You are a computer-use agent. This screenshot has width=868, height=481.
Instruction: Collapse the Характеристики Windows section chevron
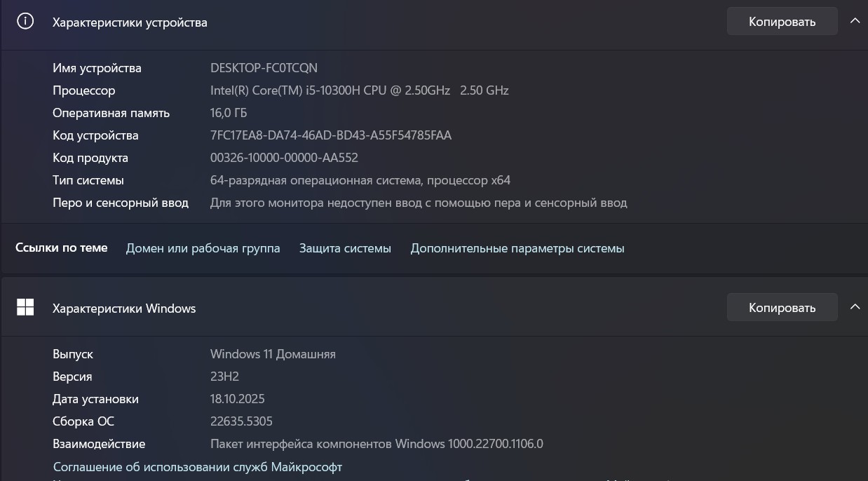click(x=855, y=307)
